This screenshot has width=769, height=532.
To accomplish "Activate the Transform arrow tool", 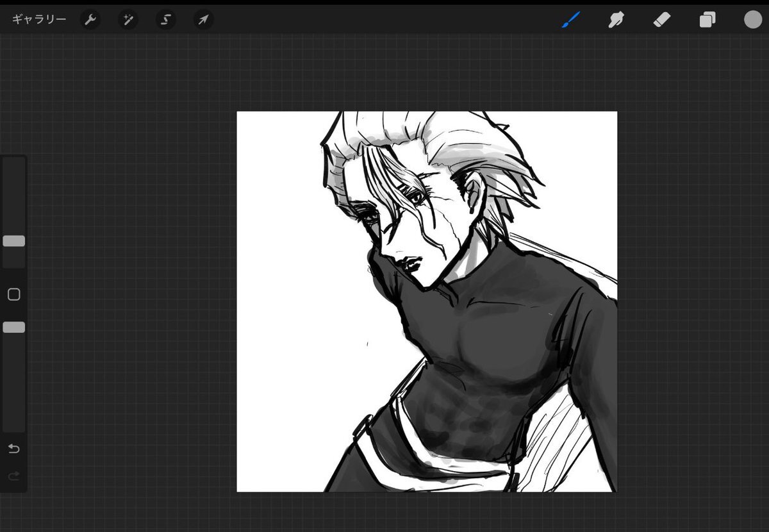I will (203, 20).
